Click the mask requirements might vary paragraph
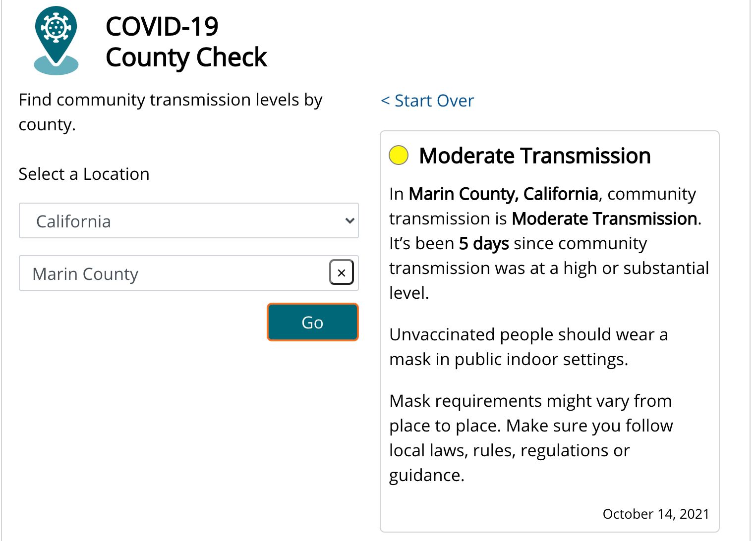The image size is (756, 541). click(531, 438)
